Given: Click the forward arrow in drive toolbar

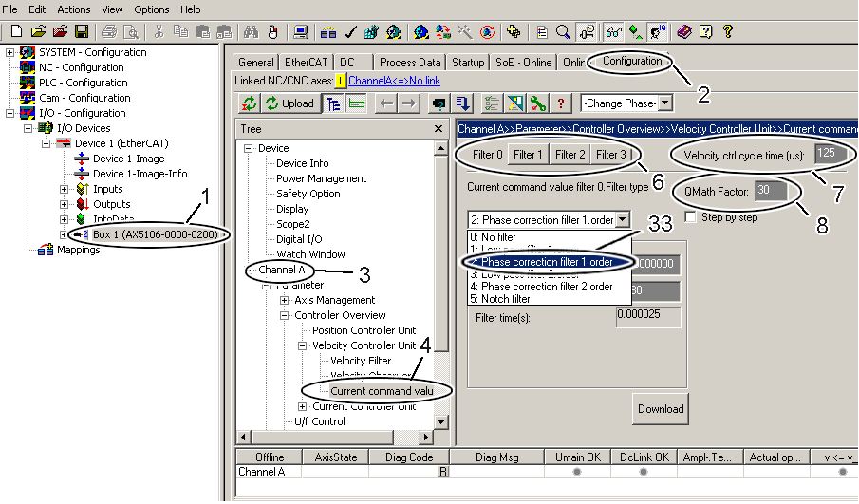Looking at the screenshot, I should pyautogui.click(x=409, y=103).
